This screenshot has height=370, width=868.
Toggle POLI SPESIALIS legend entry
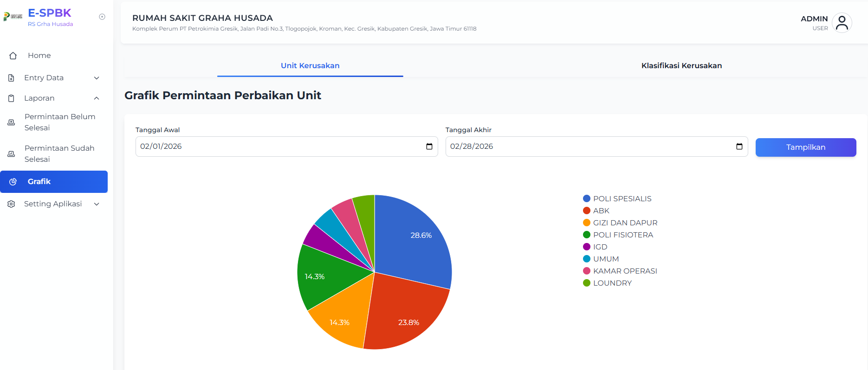[x=617, y=198]
